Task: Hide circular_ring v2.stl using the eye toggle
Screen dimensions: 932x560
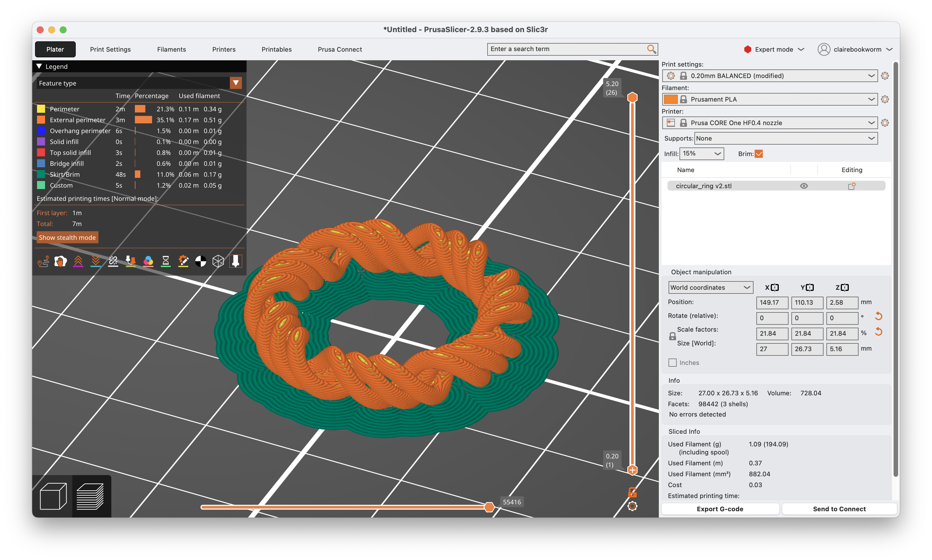Action: (803, 186)
